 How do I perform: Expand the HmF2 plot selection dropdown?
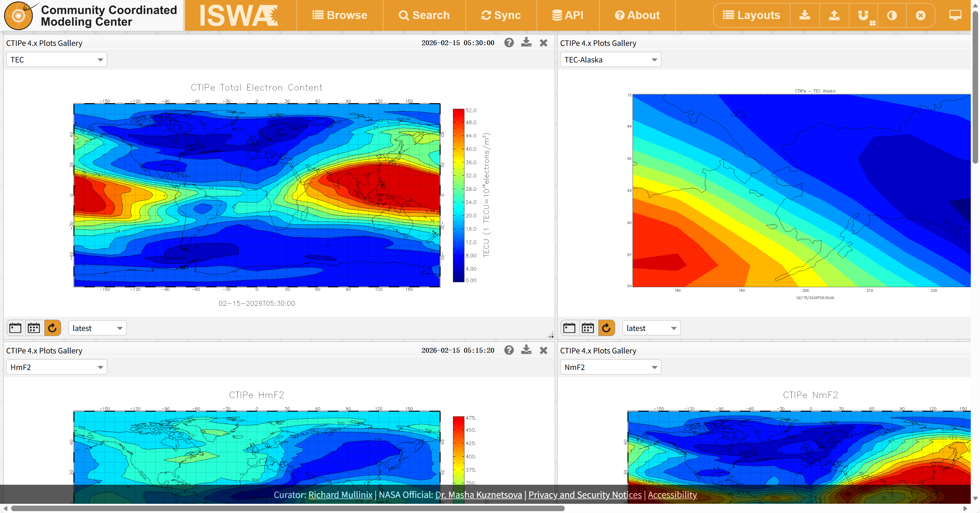click(57, 367)
